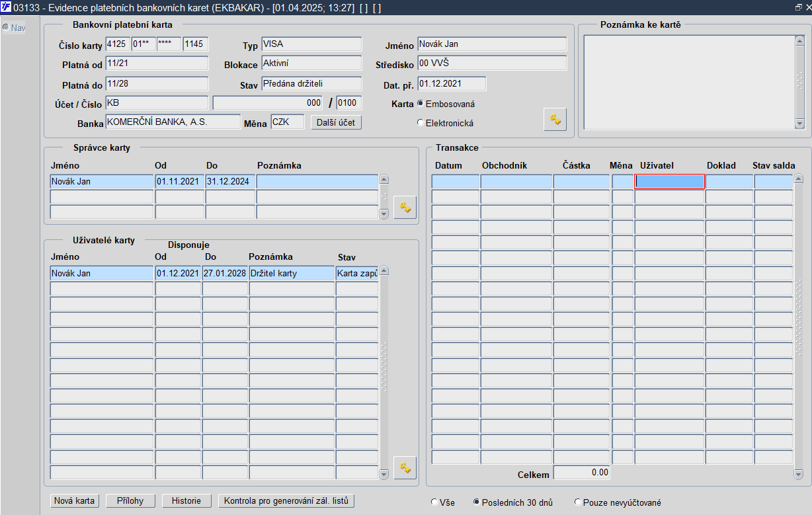Viewport: 812px width, 515px height.
Task: Click scroll-down arrow of Správce karty list
Action: point(384,214)
